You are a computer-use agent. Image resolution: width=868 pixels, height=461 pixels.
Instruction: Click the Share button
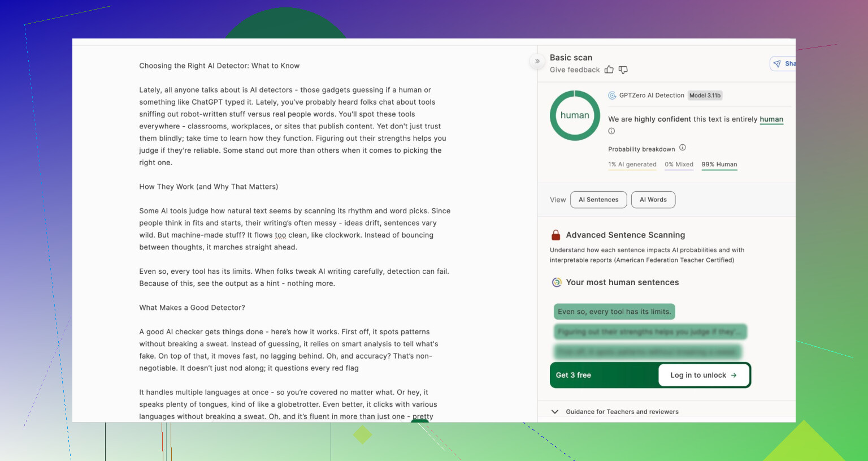tap(784, 64)
